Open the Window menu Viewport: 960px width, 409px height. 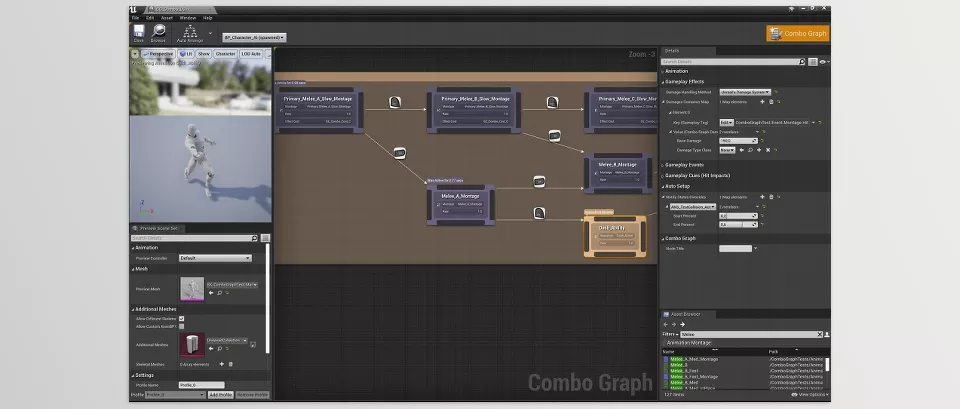188,18
